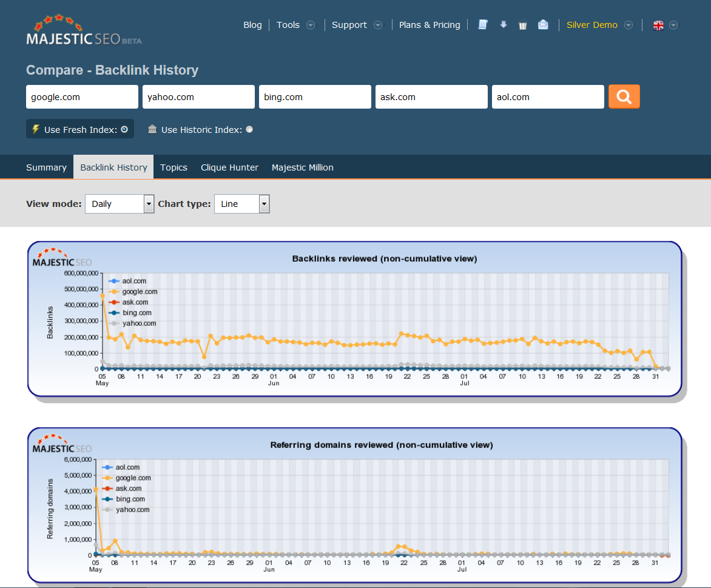711x588 pixels.
Task: Click google.com May 05 peak in Referring domains chart
Action: click(x=96, y=490)
